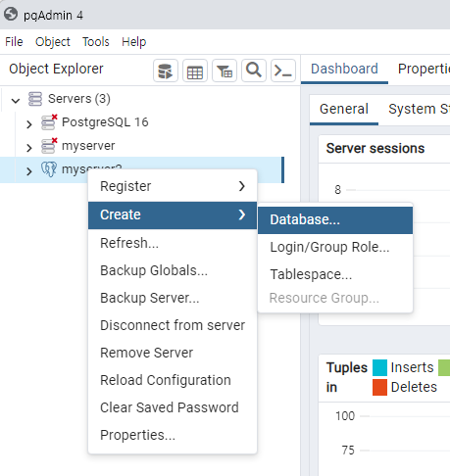
Task: Select Backup Globals... in context menu
Action: pyautogui.click(x=173, y=270)
